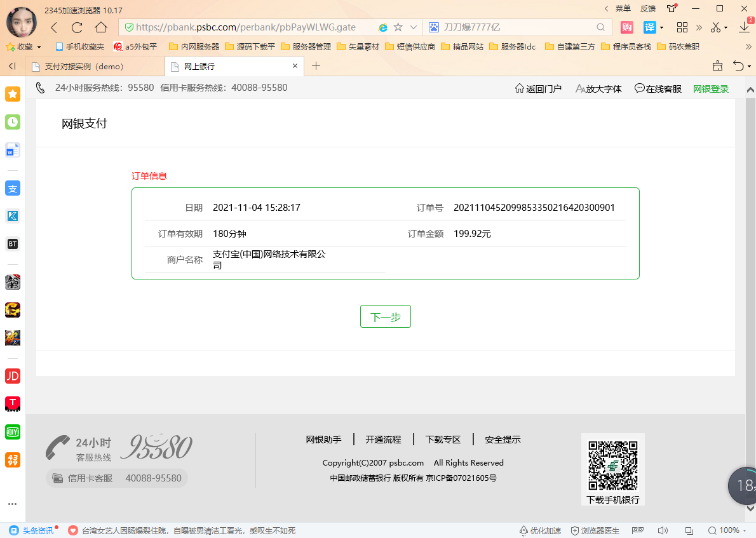Screen dimensions: 756x538
Task: Click the address bar URL field
Action: 246,27
